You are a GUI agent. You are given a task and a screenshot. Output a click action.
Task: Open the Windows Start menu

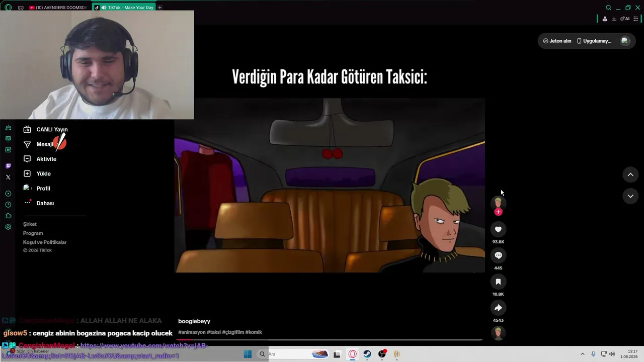248,354
